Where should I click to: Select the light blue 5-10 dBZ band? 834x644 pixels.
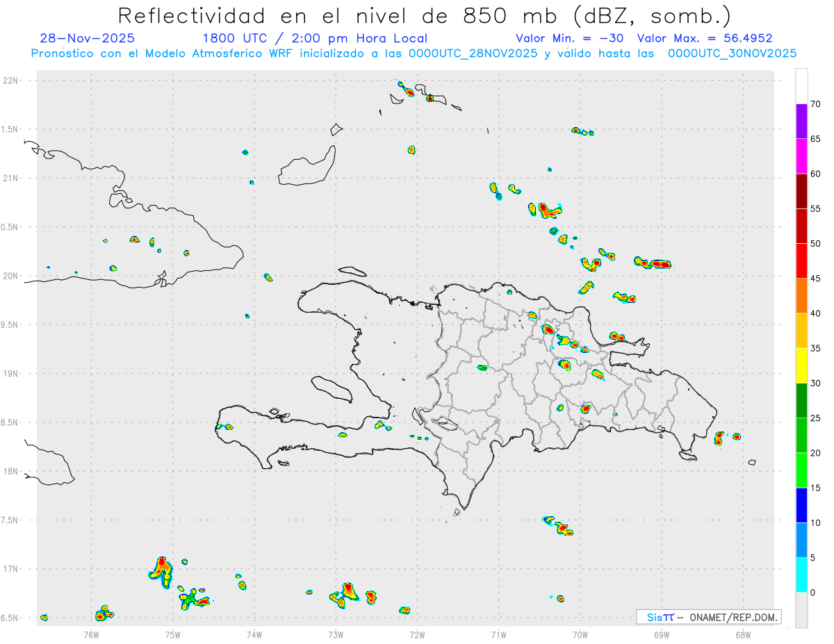point(801,540)
